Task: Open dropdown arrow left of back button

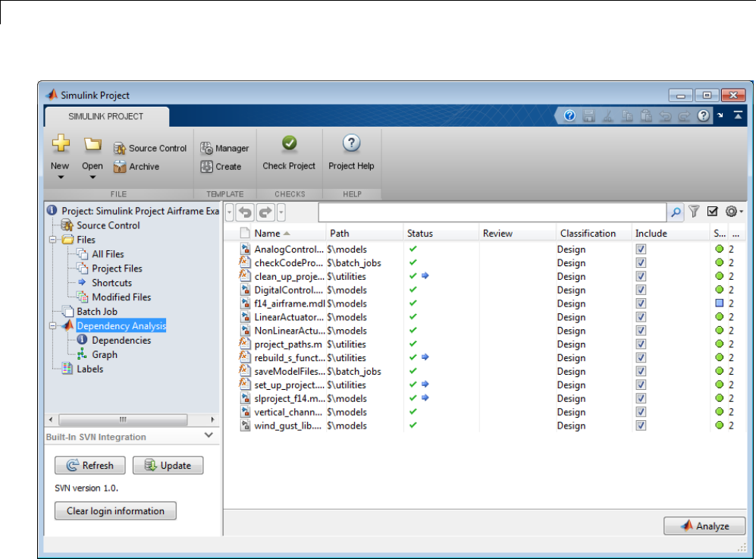Action: (230, 212)
